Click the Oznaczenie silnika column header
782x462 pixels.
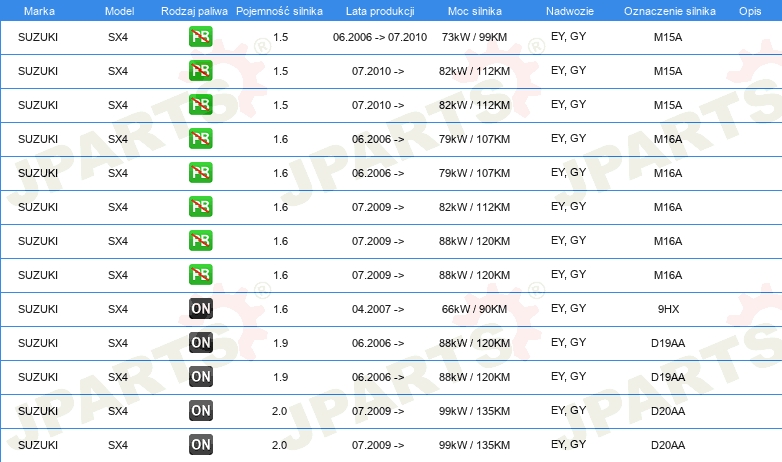(x=669, y=11)
